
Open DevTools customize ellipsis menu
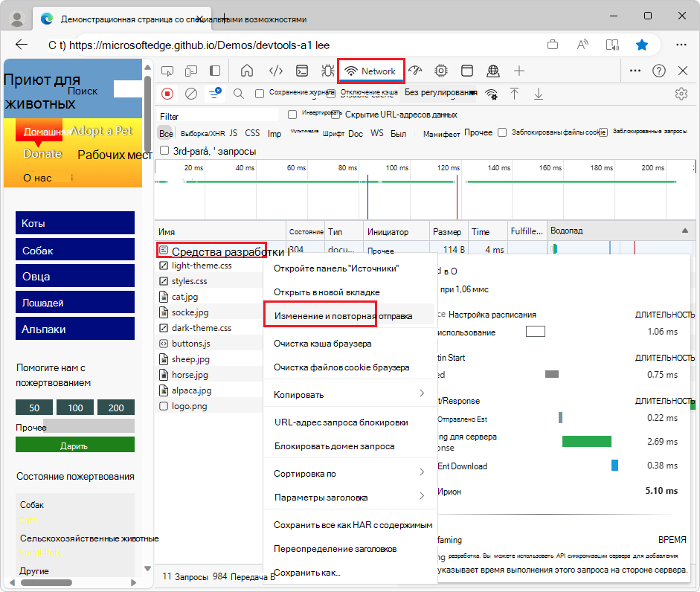635,71
